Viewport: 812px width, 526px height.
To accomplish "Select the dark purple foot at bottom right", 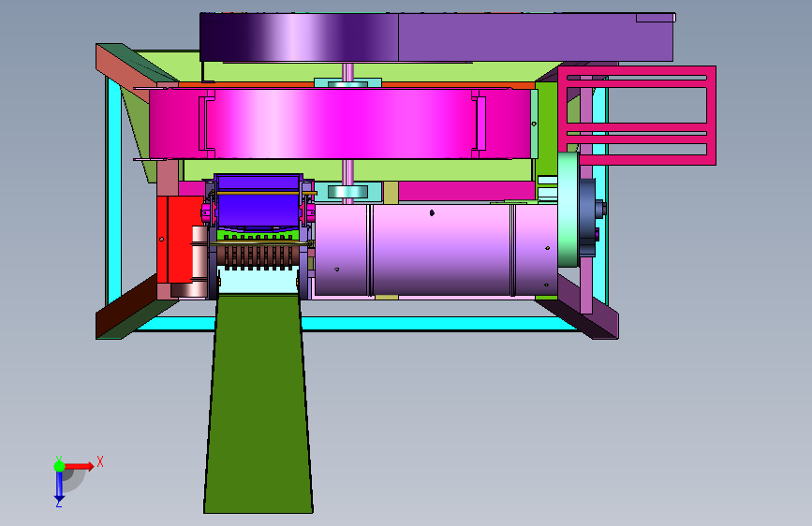I will pos(588,308).
